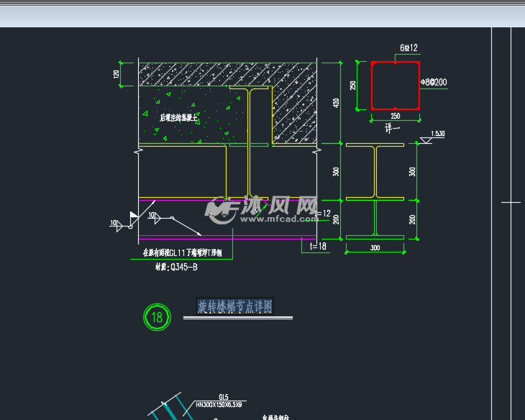This screenshot has height=420, width=525.
Task: Select the 420 vertical dimension text
Action: (x=336, y=103)
